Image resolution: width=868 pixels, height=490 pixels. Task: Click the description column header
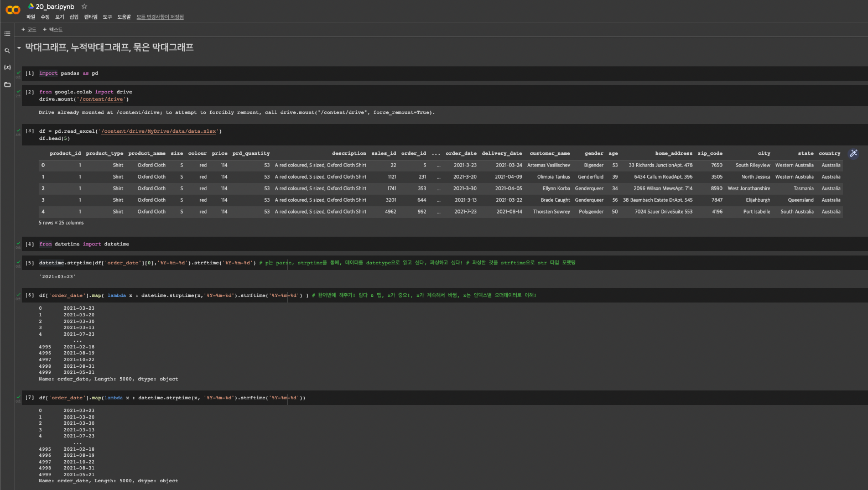349,153
